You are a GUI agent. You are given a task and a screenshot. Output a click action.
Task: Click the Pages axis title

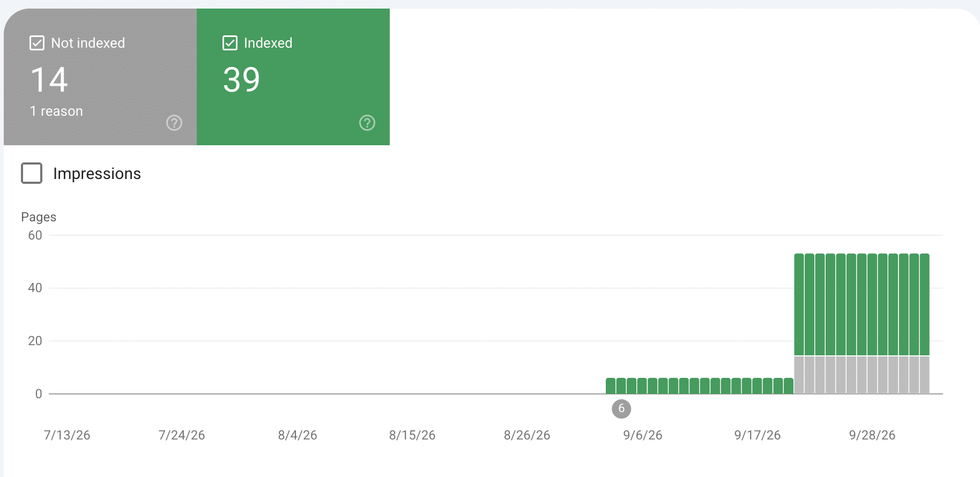click(39, 217)
